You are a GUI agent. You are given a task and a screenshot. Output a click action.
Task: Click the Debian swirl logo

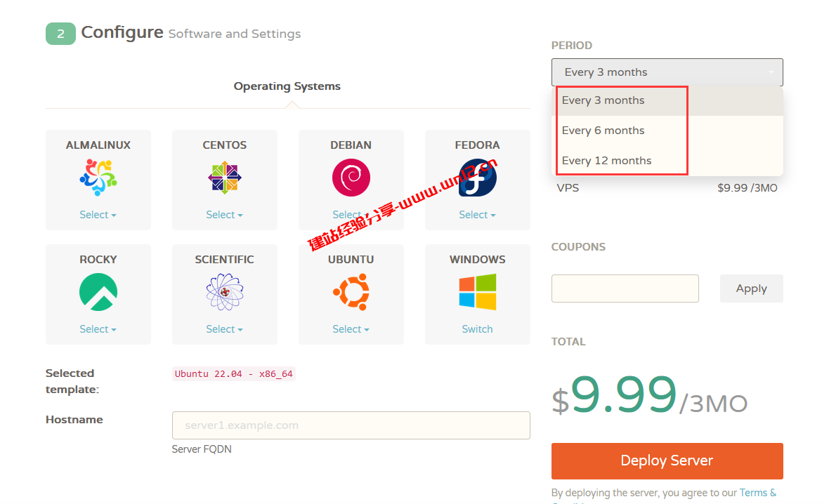tap(351, 177)
